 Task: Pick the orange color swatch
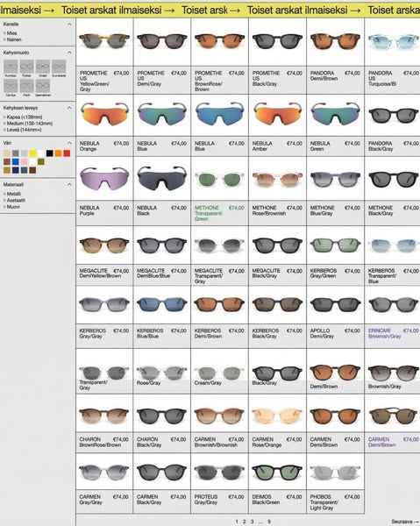pos(59,153)
